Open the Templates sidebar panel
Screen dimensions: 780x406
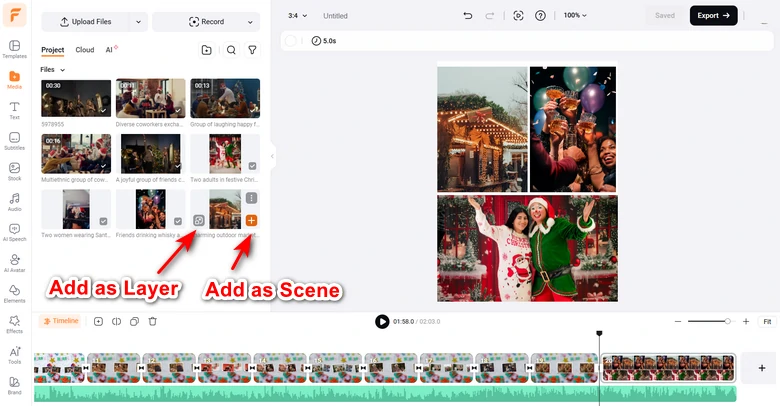coord(14,49)
